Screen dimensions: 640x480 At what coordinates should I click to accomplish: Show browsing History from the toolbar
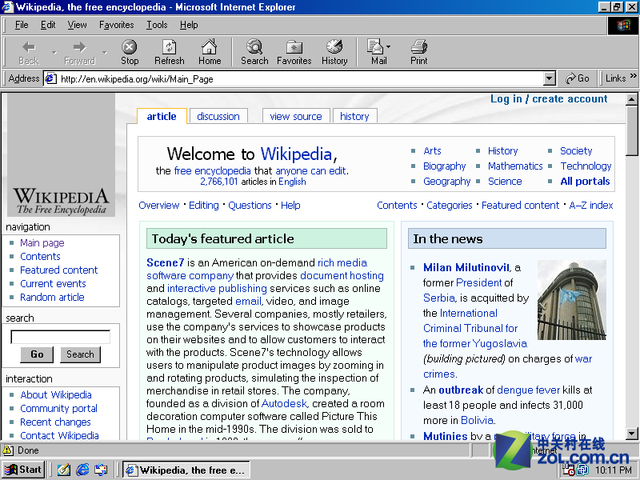(x=335, y=52)
